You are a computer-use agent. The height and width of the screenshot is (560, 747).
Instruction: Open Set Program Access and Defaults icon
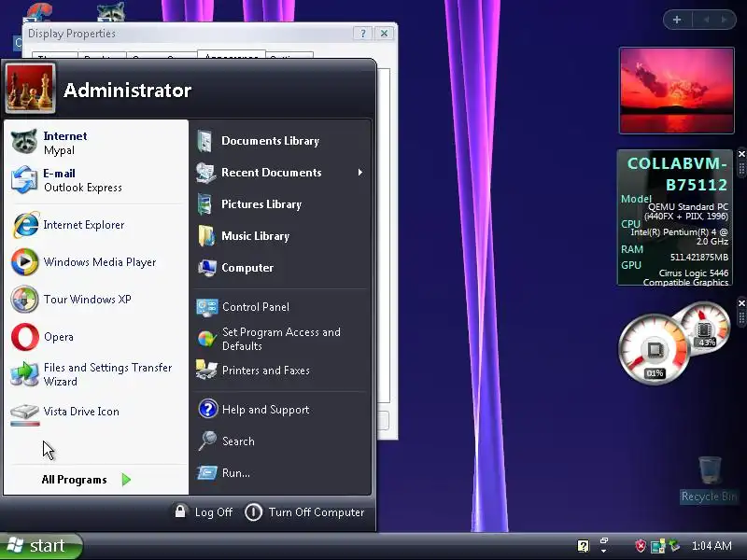(206, 339)
